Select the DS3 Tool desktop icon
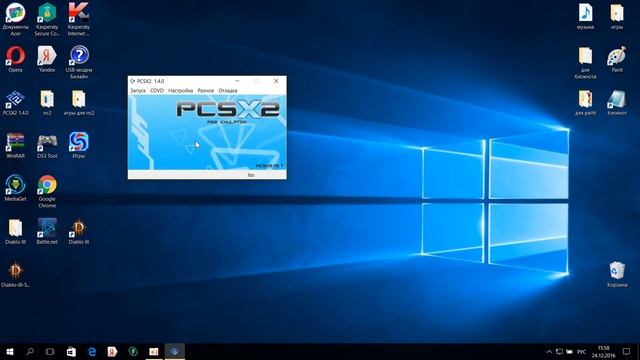 pos(47,146)
